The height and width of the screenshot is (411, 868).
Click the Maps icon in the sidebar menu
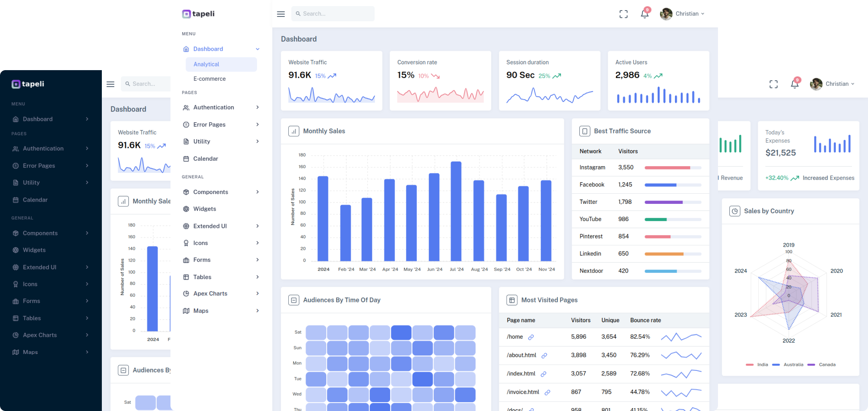186,311
